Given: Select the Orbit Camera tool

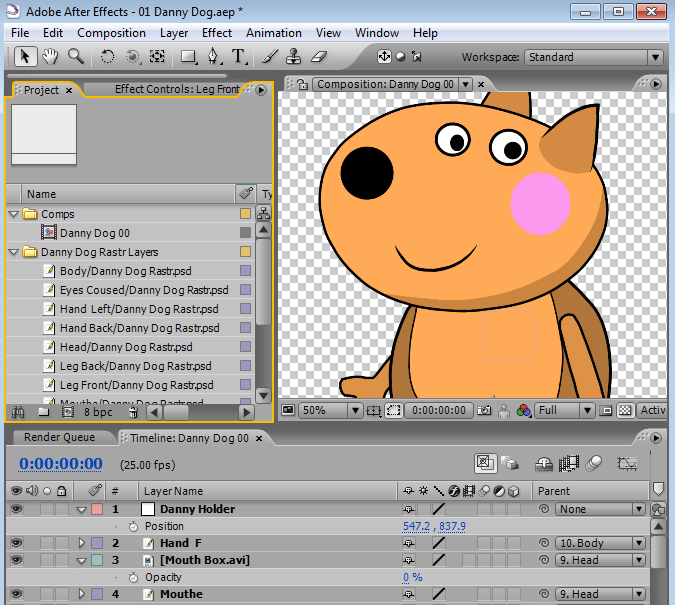Looking at the screenshot, I should tap(133, 56).
